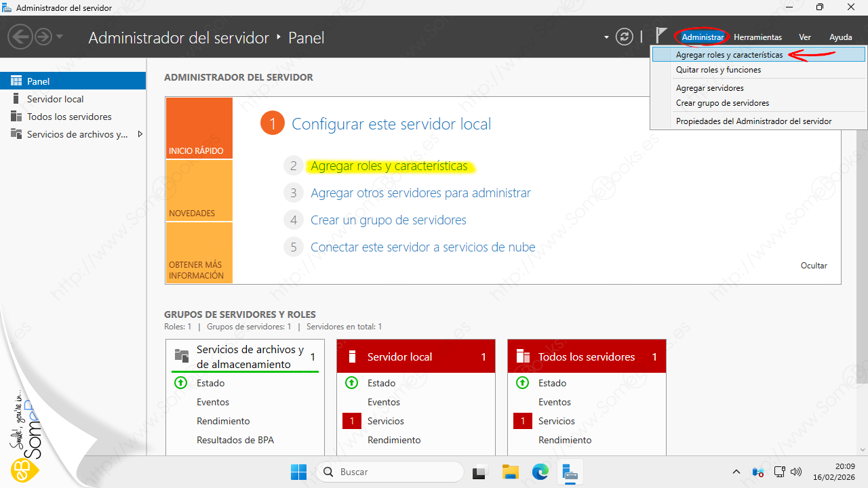
Task: Open navigation history dropdown arrow
Action: coord(60,37)
